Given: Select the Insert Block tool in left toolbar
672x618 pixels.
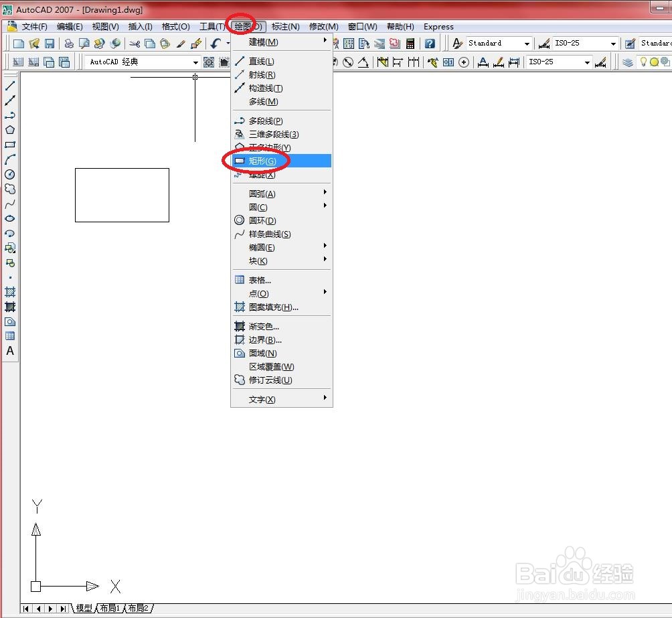Looking at the screenshot, I should (x=10, y=248).
